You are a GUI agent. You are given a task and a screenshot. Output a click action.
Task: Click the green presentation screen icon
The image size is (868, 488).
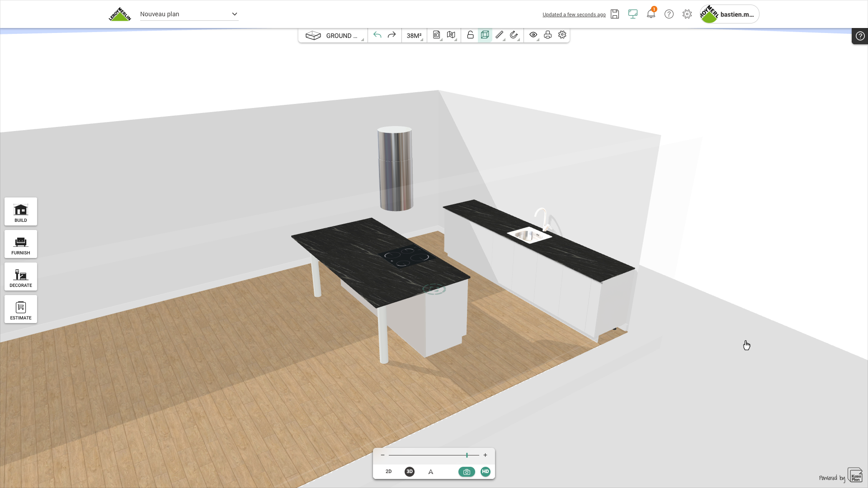(633, 14)
